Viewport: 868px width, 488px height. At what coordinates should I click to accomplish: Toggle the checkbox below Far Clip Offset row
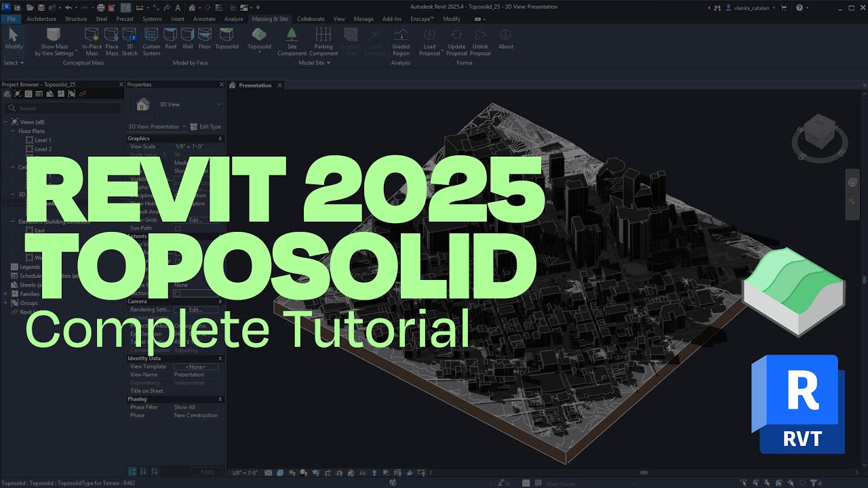point(178,293)
